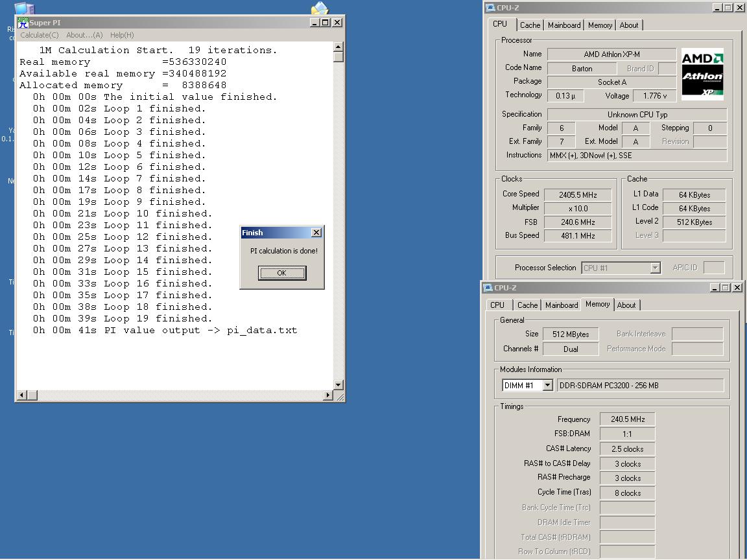
Task: Click the Technology value 0.13 µ
Action: (565, 96)
